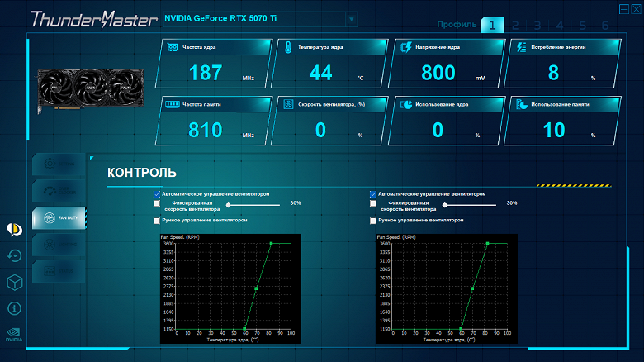
Task: Enable left fixed fan speed checkbox
Action: [157, 203]
